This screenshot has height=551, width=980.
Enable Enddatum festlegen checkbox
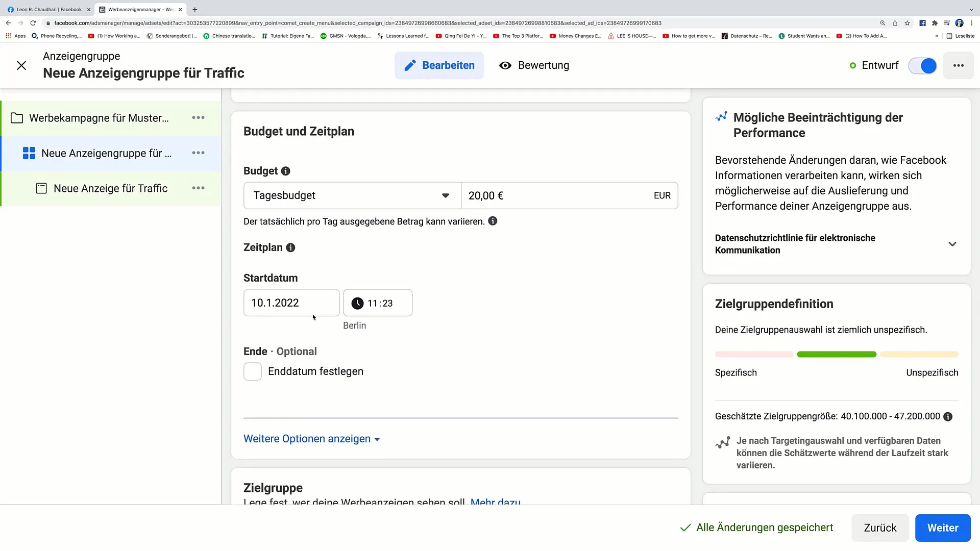coord(253,371)
